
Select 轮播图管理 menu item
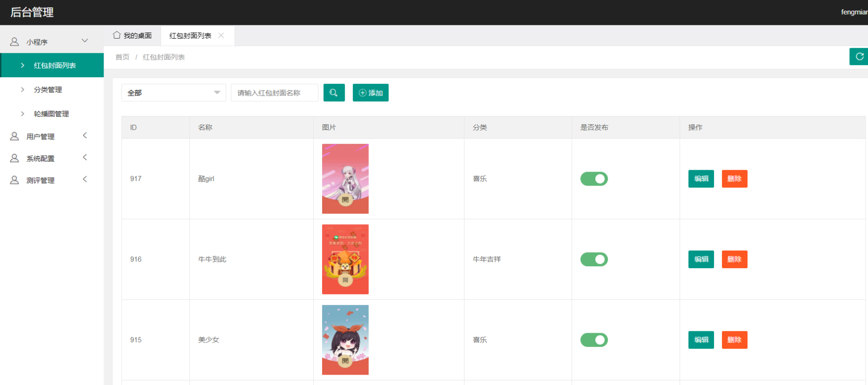click(x=51, y=114)
